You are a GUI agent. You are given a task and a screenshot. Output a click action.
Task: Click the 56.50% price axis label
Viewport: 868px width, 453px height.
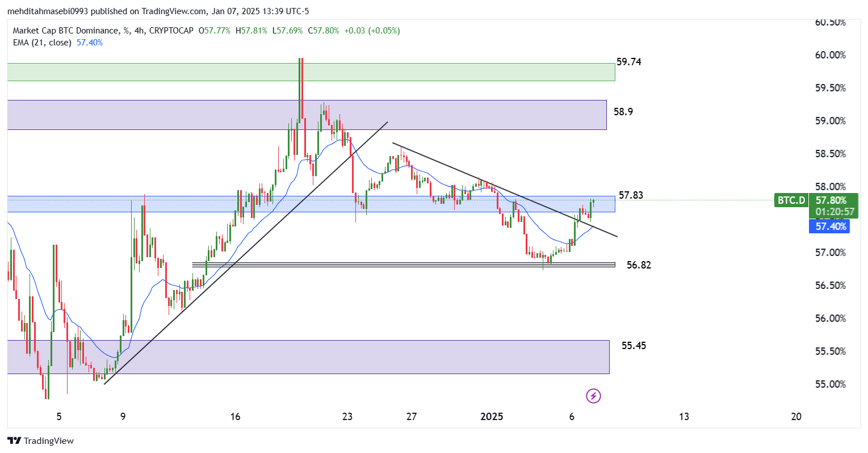click(831, 286)
